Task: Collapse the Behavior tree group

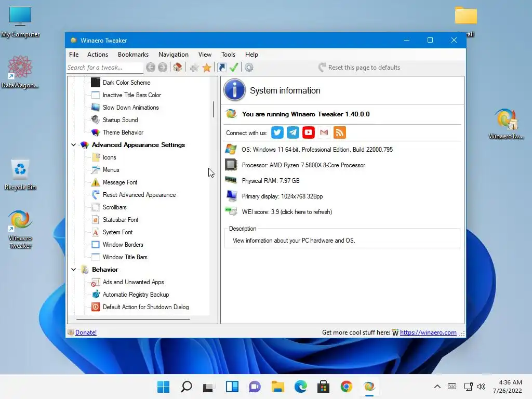Action: pos(73,270)
